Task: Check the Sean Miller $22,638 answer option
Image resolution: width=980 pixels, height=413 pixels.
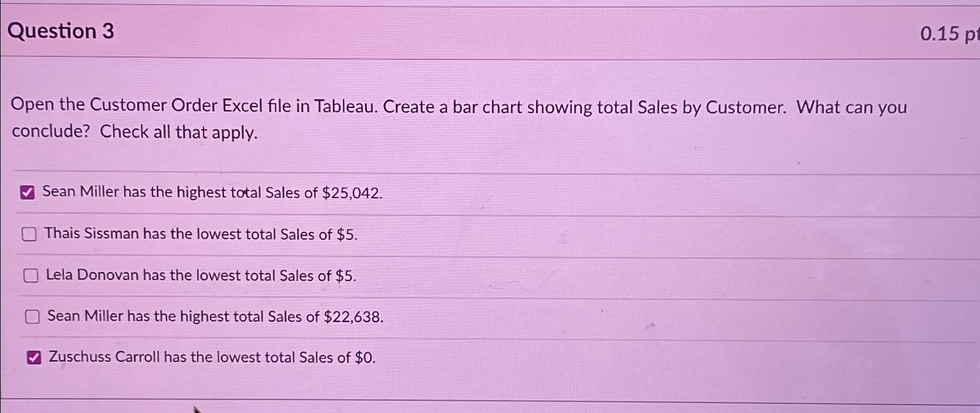Action: (32, 317)
